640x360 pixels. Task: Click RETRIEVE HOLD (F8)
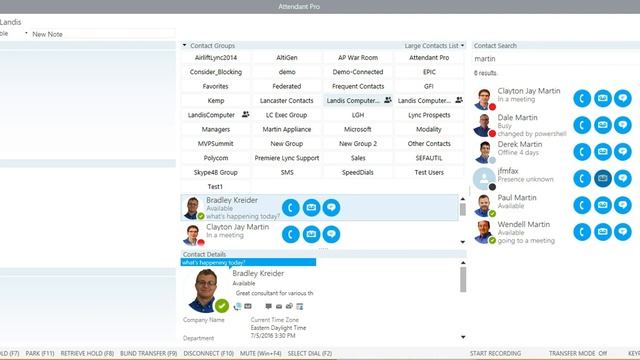[x=87, y=353]
